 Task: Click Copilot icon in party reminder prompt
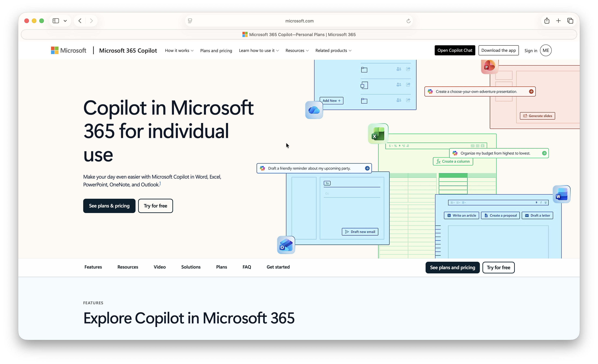(262, 168)
